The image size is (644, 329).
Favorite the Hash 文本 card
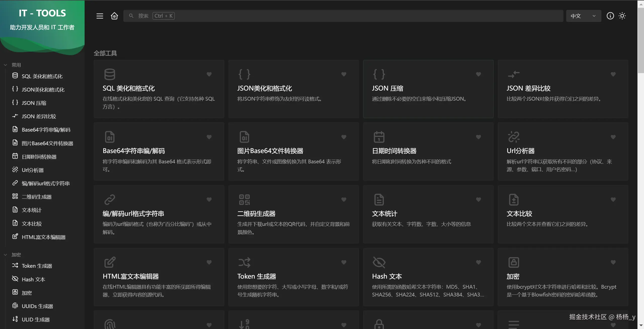tap(478, 262)
